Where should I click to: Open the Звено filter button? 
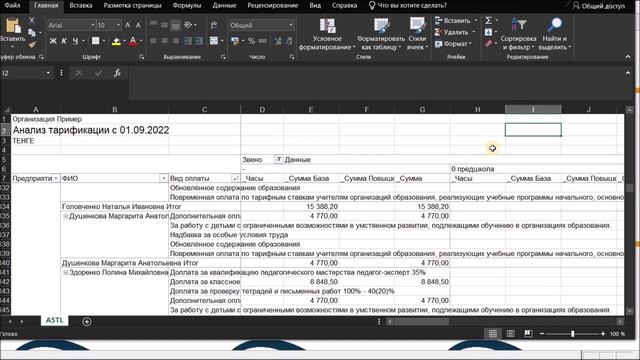click(278, 160)
